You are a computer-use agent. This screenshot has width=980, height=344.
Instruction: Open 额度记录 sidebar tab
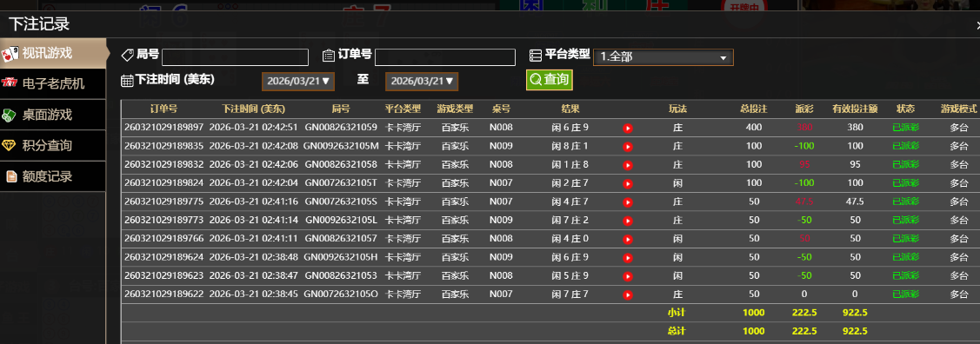click(x=52, y=176)
